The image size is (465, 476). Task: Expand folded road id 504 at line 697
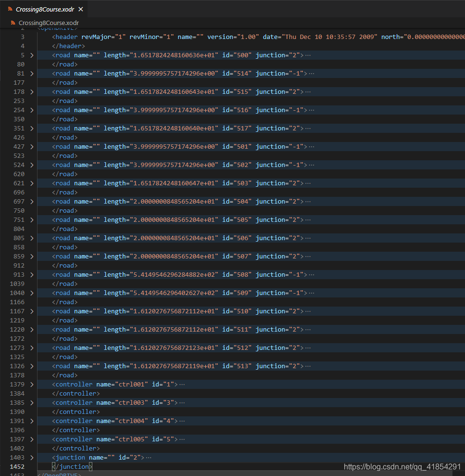click(32, 202)
